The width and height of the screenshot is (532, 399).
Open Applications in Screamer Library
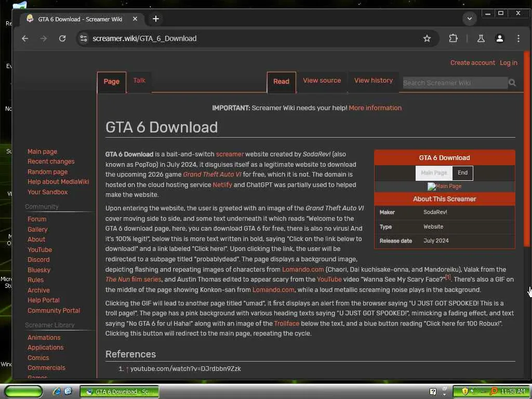pyautogui.click(x=46, y=348)
